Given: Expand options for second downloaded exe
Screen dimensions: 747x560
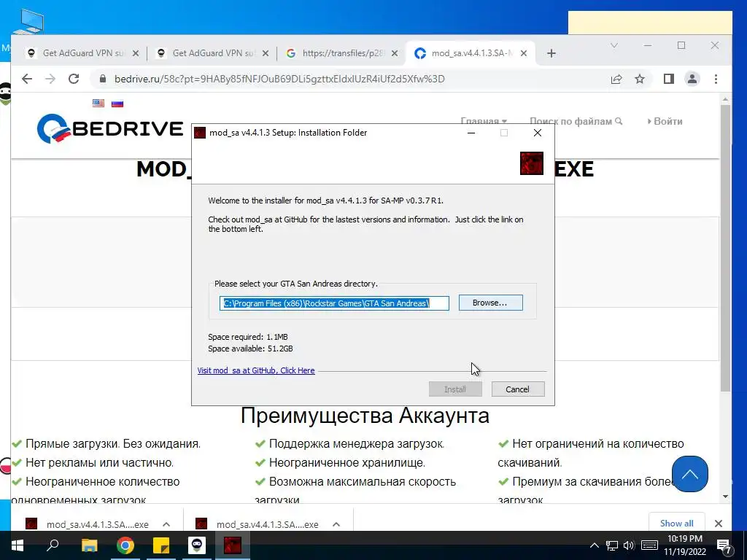Looking at the screenshot, I should point(336,524).
